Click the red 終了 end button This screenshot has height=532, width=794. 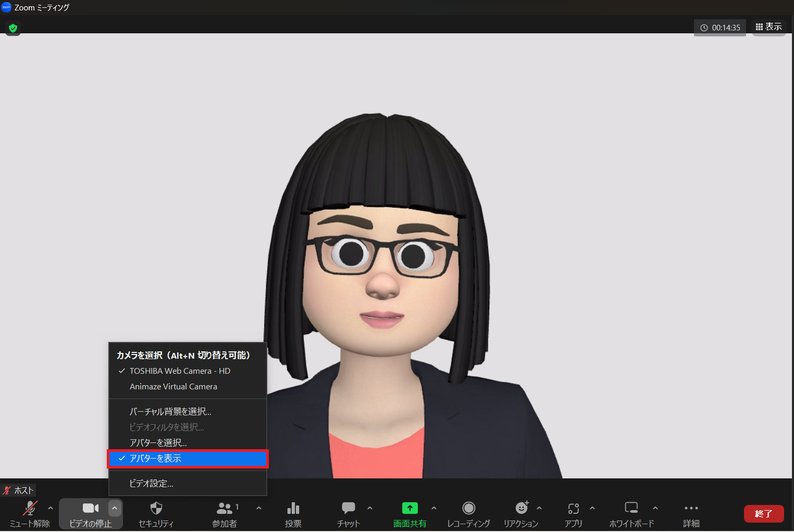click(x=763, y=514)
